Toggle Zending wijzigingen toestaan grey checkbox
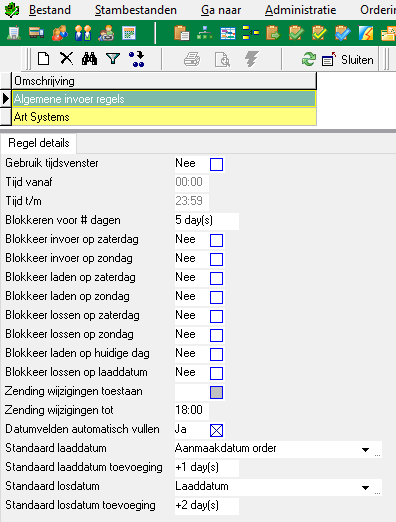 point(216,392)
